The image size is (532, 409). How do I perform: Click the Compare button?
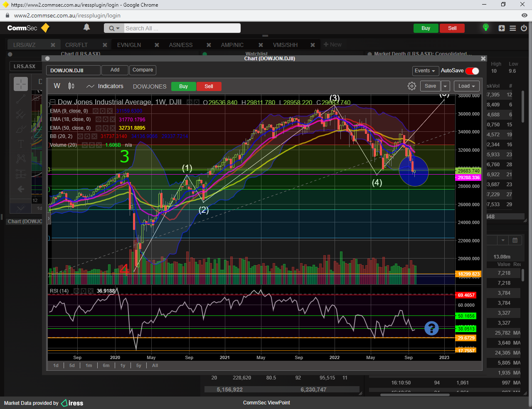pos(143,70)
